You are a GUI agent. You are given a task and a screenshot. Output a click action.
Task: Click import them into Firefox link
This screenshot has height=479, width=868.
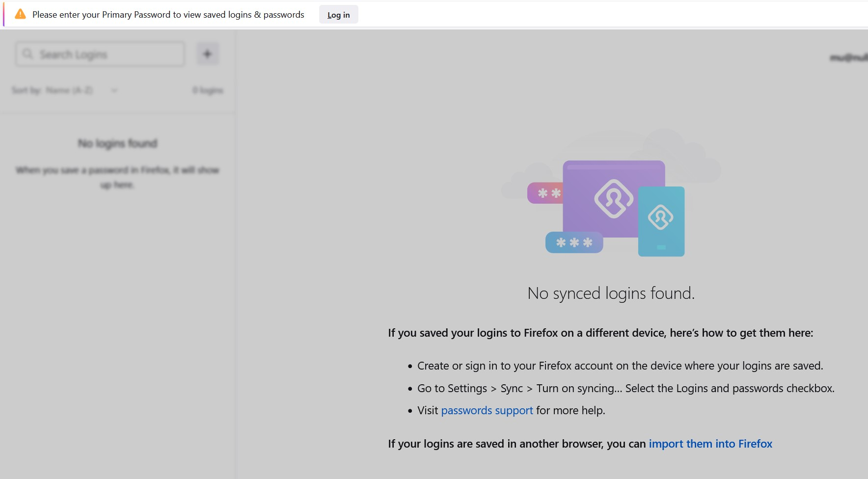click(710, 444)
